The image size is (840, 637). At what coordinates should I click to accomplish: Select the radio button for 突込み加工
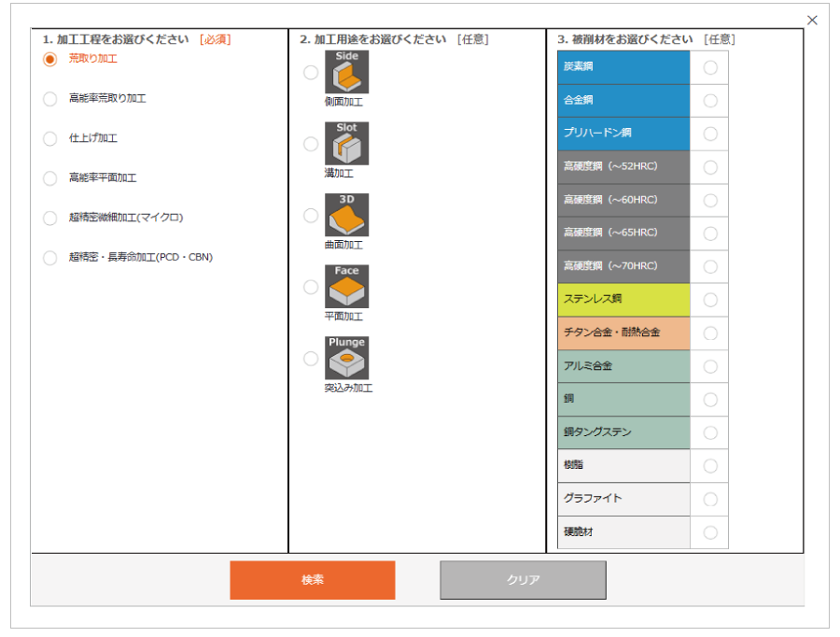311,358
